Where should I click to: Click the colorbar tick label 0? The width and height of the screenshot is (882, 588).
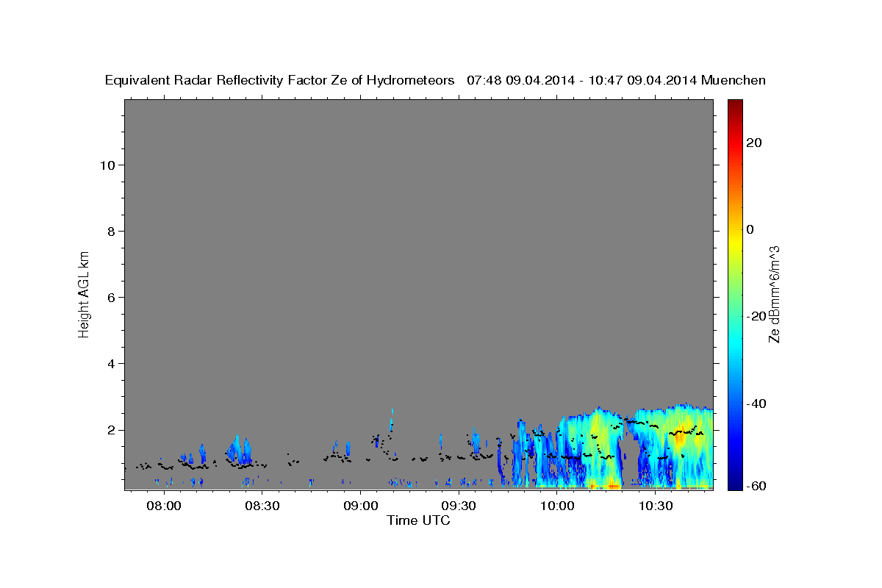[x=750, y=229]
